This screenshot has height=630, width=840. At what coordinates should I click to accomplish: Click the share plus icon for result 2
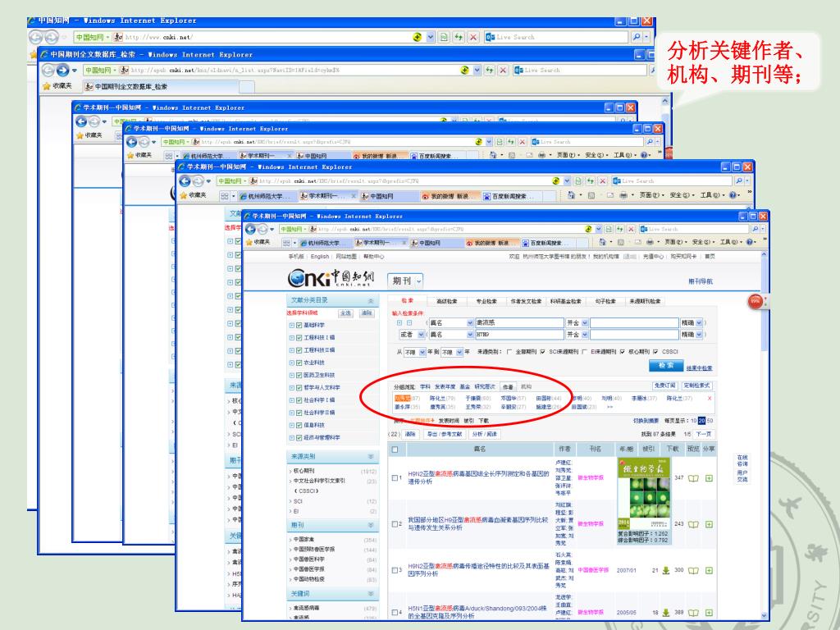[710, 524]
